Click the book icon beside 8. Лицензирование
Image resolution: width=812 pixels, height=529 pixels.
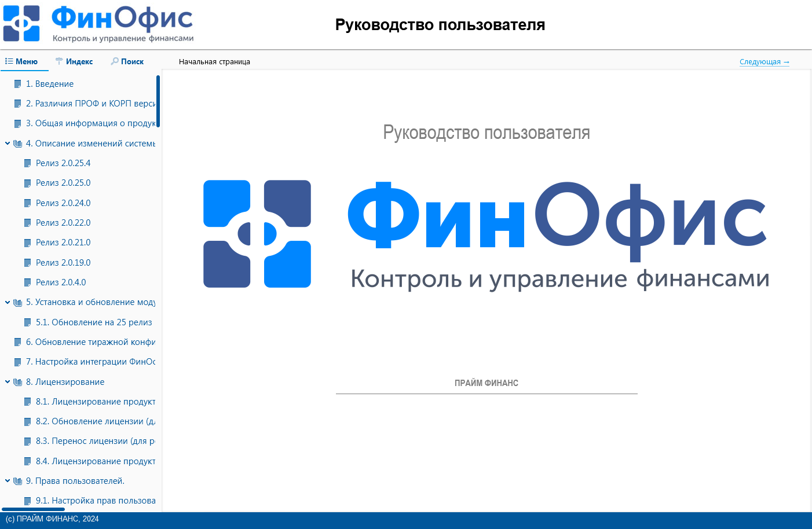click(18, 382)
